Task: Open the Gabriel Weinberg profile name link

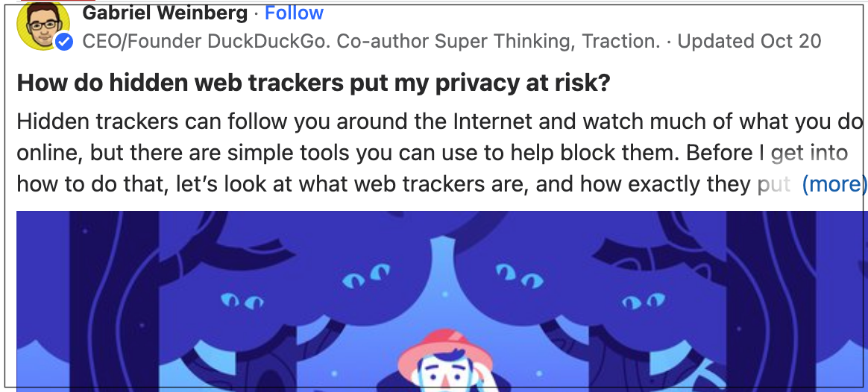Action: 165,13
